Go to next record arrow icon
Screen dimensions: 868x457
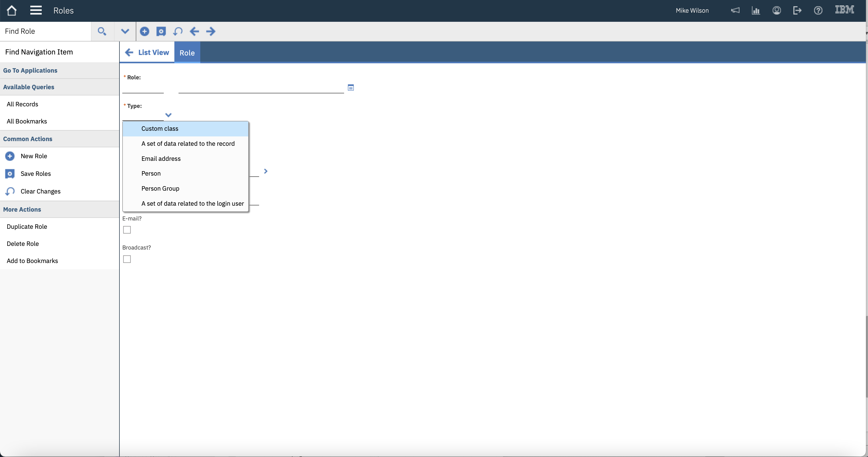[211, 31]
